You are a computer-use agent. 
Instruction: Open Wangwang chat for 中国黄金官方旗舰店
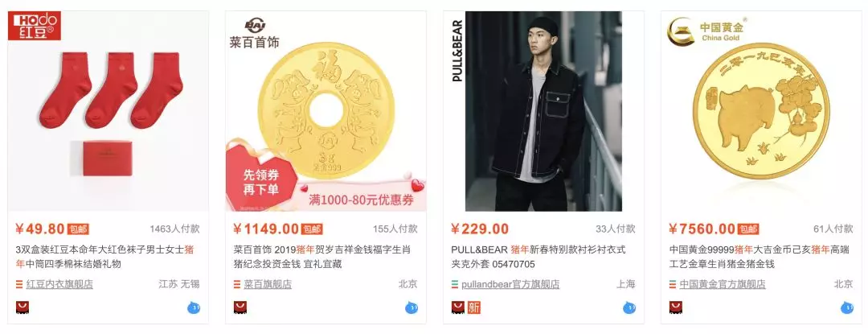coord(847,308)
